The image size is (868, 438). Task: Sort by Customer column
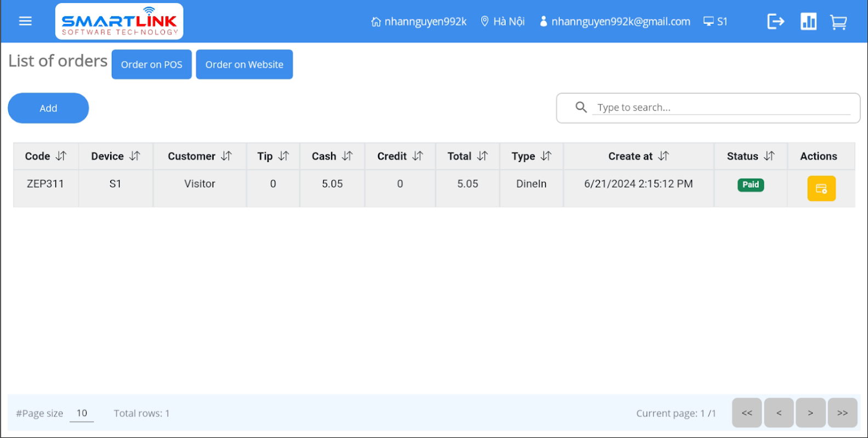226,156
